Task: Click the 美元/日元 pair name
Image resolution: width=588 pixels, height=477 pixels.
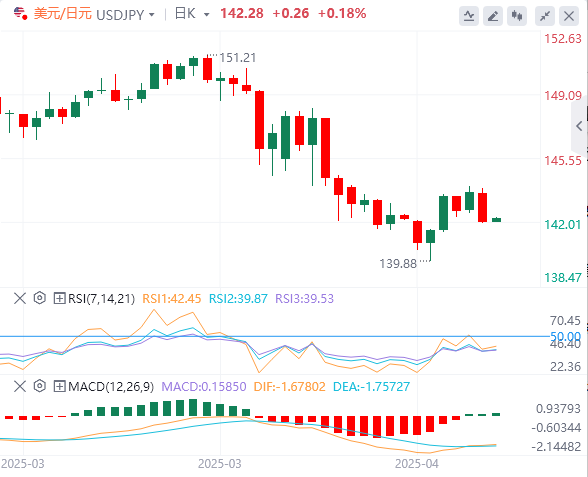Action: 63,14
